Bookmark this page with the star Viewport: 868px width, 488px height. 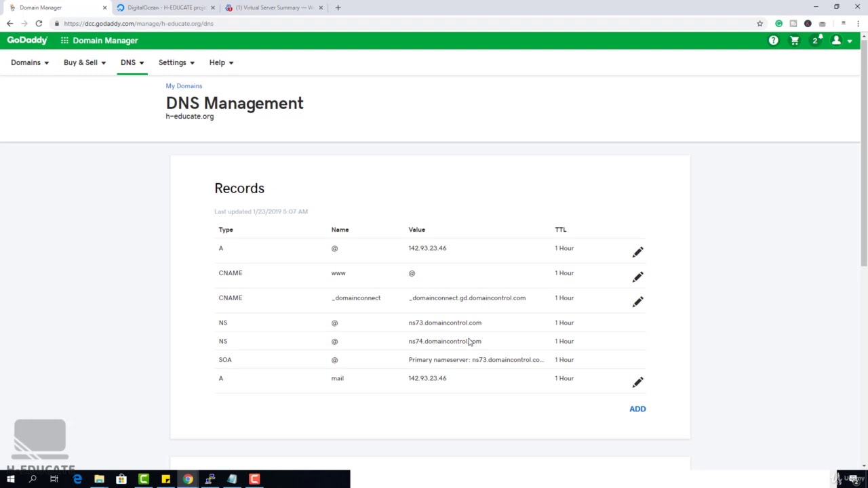[759, 24]
